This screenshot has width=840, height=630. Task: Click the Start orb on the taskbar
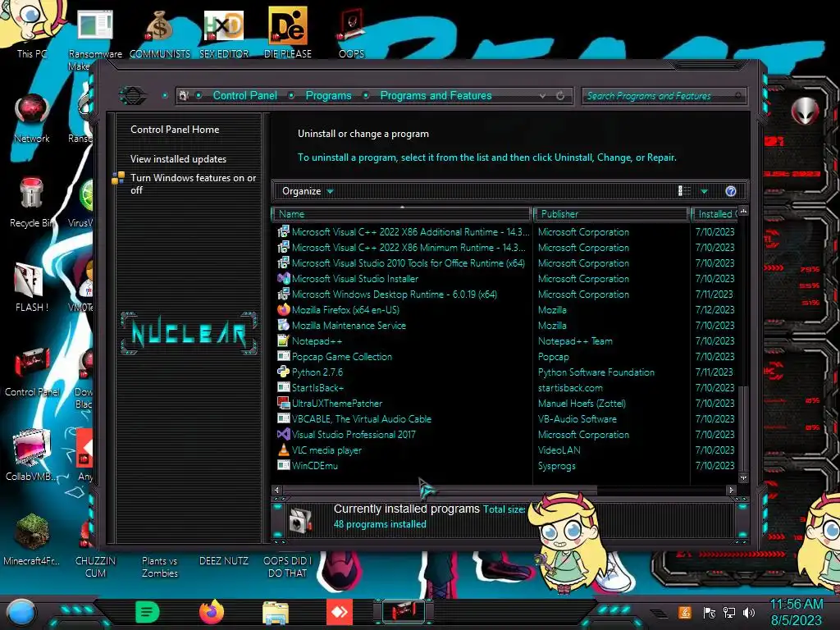click(21, 613)
